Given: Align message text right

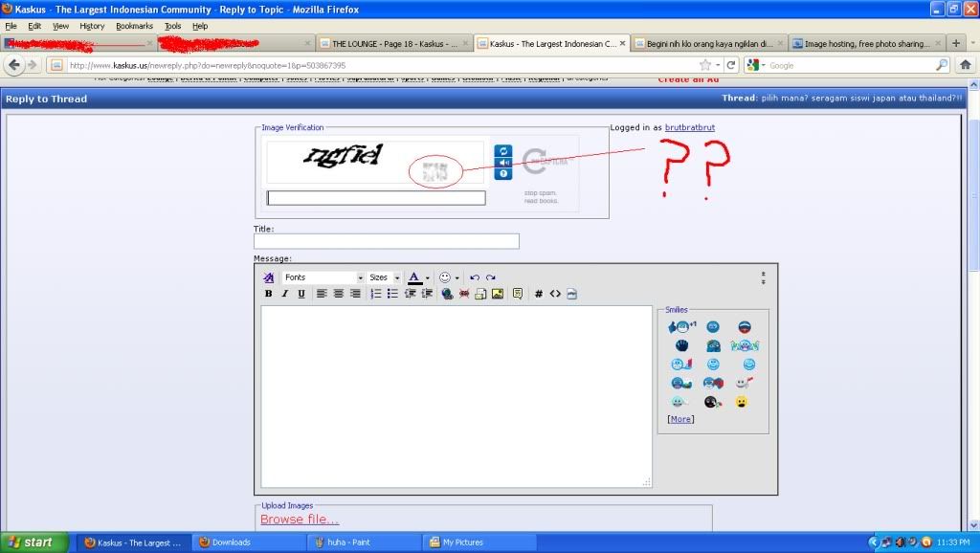Looking at the screenshot, I should tap(355, 294).
